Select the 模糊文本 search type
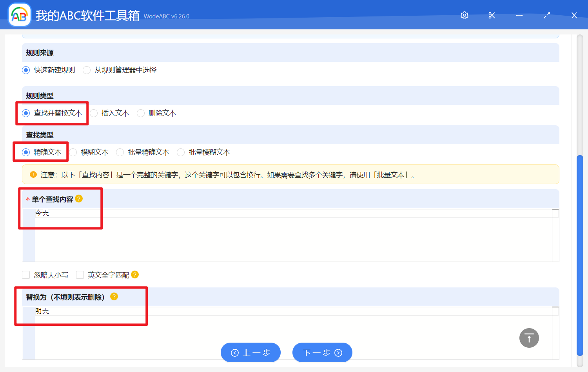 (x=73, y=152)
